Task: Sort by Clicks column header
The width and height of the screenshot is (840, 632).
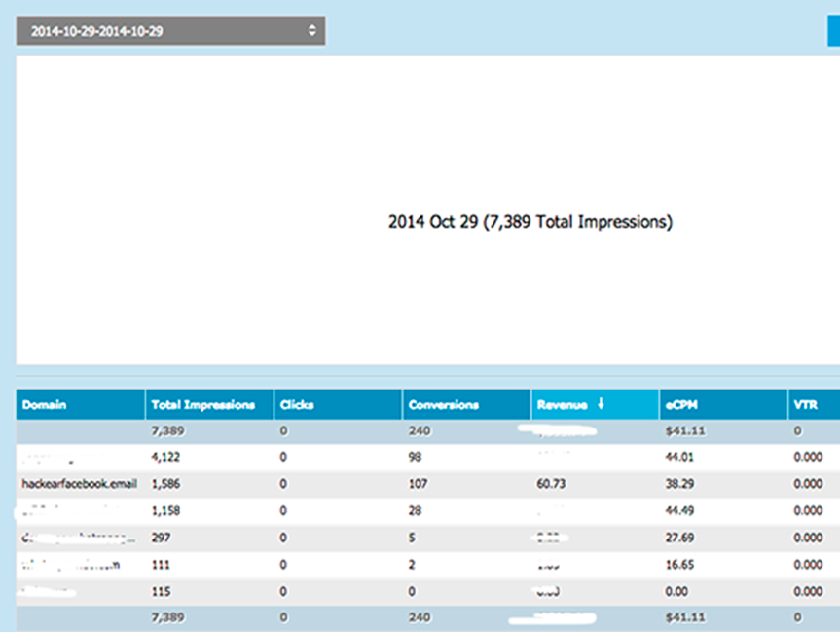Action: pyautogui.click(x=338, y=405)
